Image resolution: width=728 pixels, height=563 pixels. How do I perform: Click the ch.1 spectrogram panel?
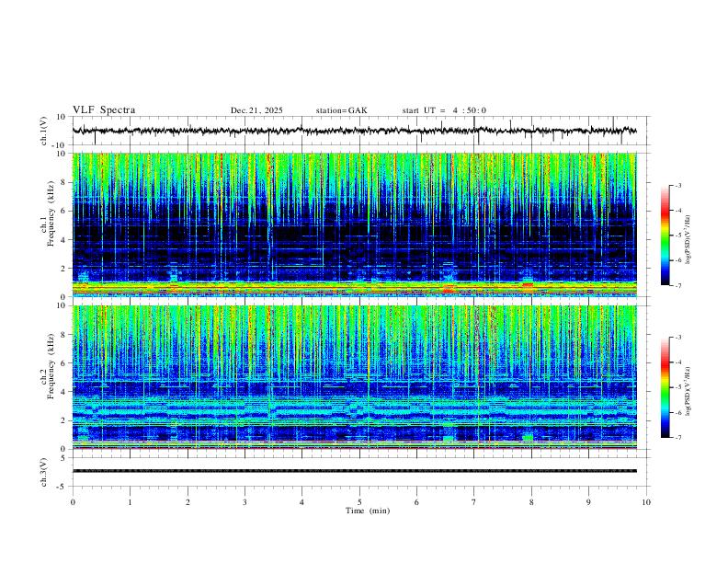click(355, 224)
